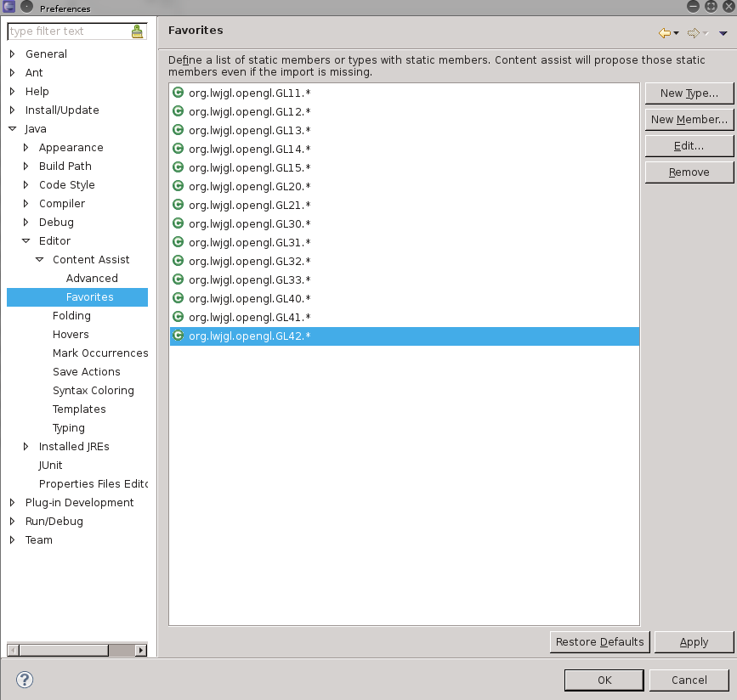
Task: Select org.lwjgl.opengl.GL41.* text in list
Action: (250, 318)
